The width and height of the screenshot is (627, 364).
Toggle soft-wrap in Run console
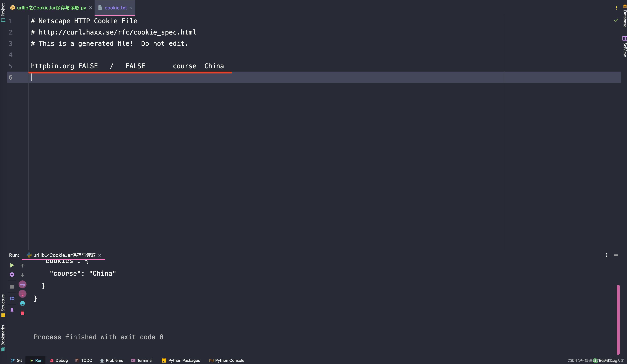(22, 284)
